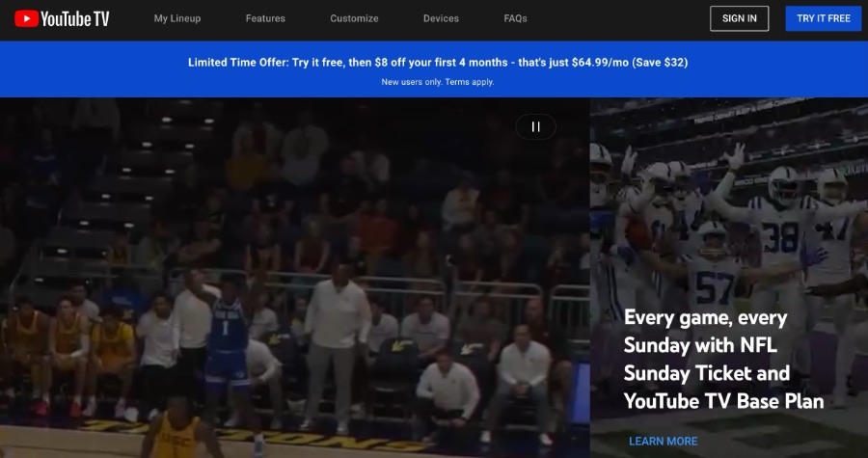The width and height of the screenshot is (868, 458).
Task: Click LEARN MORE about NFL Sunday Ticket
Action: 663,441
